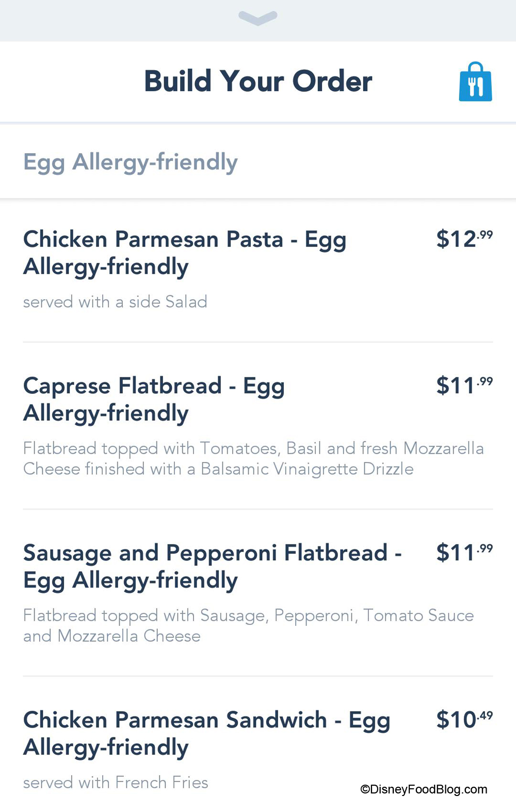The height and width of the screenshot is (812, 516).
Task: Tap the Sausage and Pepperoni Flatbread price
Action: 464,552
